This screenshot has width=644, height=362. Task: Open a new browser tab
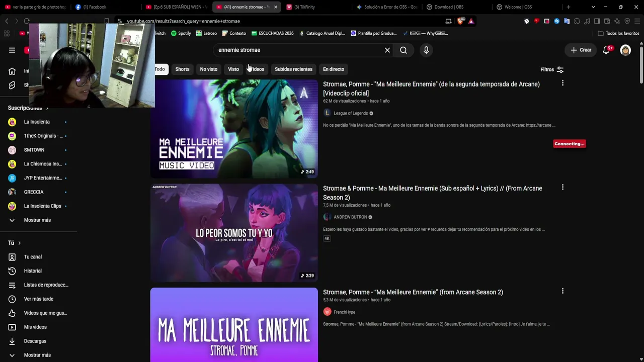569,7
